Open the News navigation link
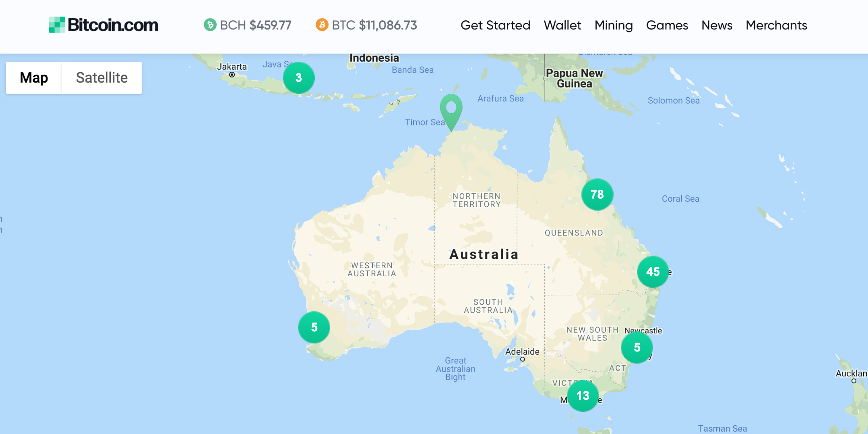 click(x=717, y=25)
